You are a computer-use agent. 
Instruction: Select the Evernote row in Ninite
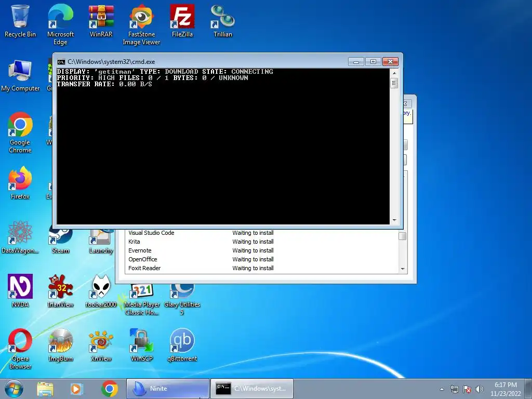tap(262, 250)
